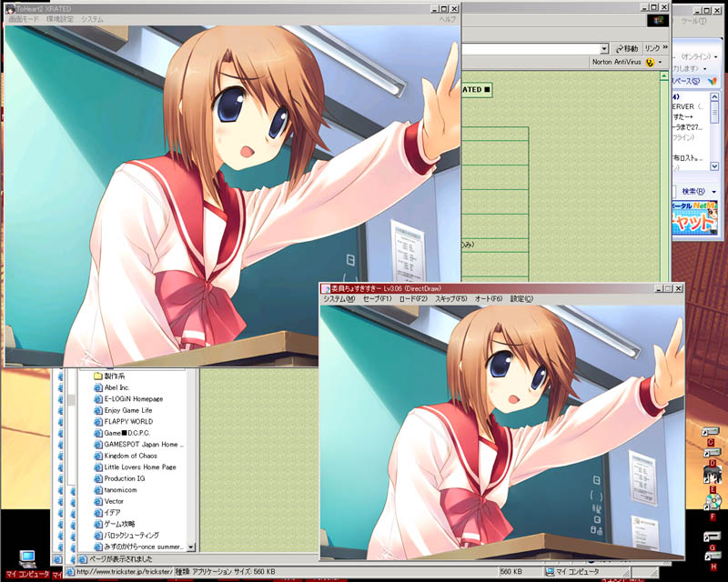This screenshot has width=728, height=582.
Task: Click the browser page scrollbar up arrow
Action: coord(664,76)
